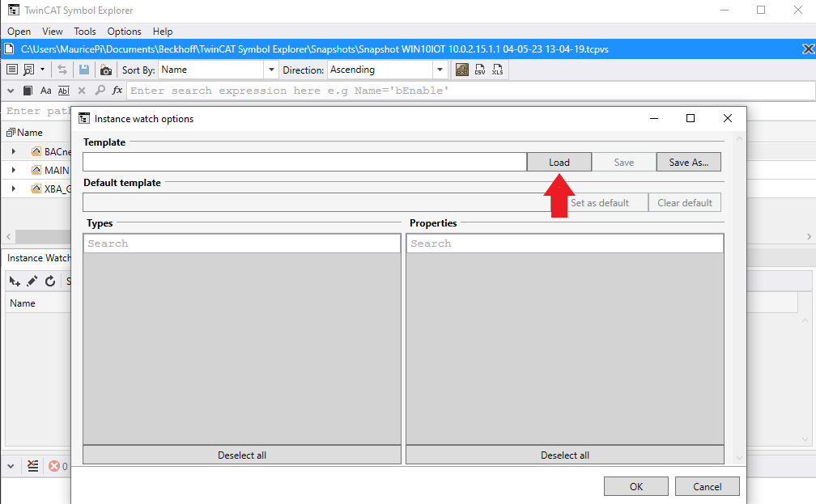
Task: Click the red error count icon
Action: coord(54,466)
